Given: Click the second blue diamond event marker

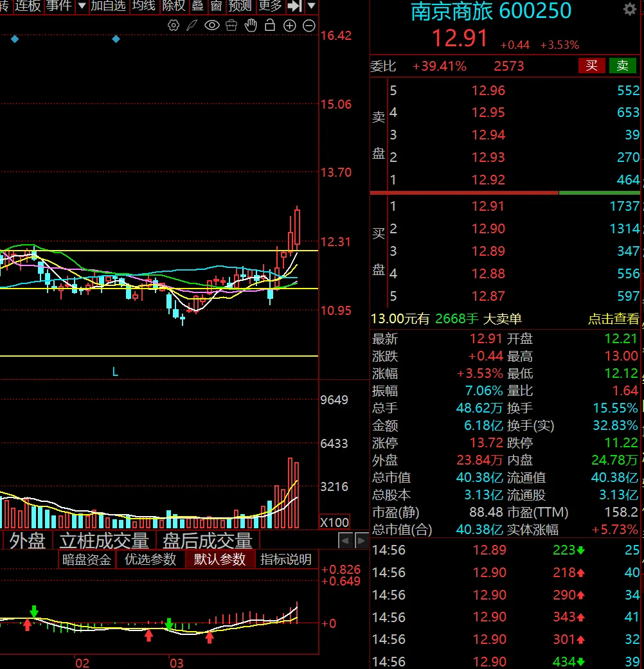Looking at the screenshot, I should [x=116, y=39].
